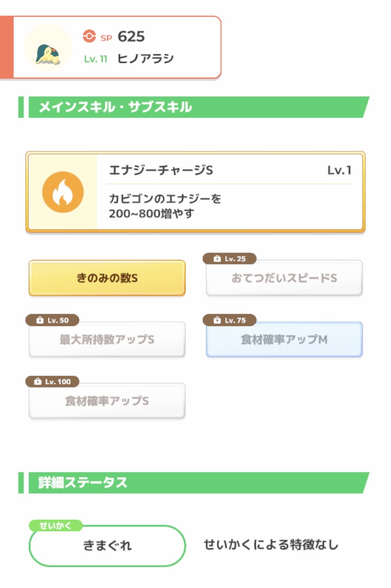The height and width of the screenshot is (588, 391).
Task: Select the メインスキル・サブスキル section header
Action: [193, 107]
